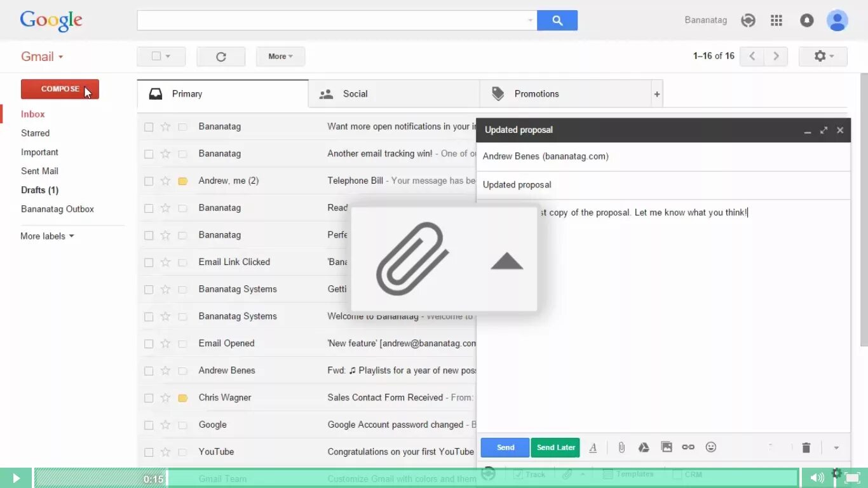Click the blue search magnifier button
The height and width of the screenshot is (488, 868).
557,20
